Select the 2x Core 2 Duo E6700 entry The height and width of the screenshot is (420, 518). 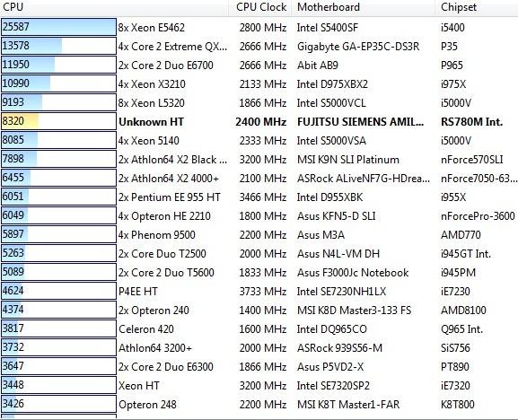coord(165,66)
